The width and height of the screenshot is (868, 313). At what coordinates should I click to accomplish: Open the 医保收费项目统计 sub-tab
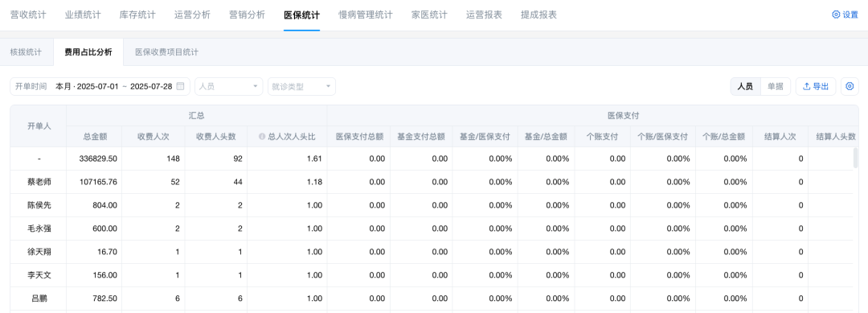166,52
